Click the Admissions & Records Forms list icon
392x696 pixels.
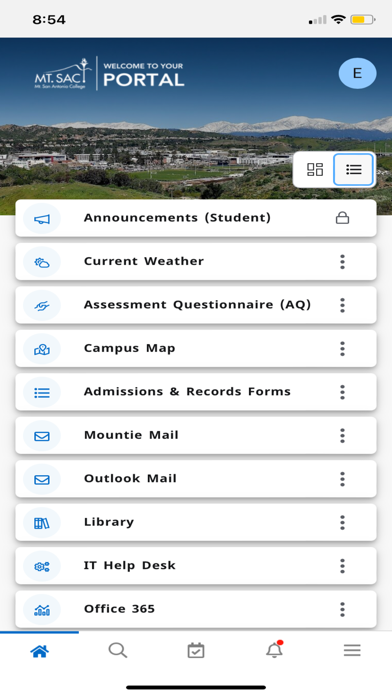[42, 392]
